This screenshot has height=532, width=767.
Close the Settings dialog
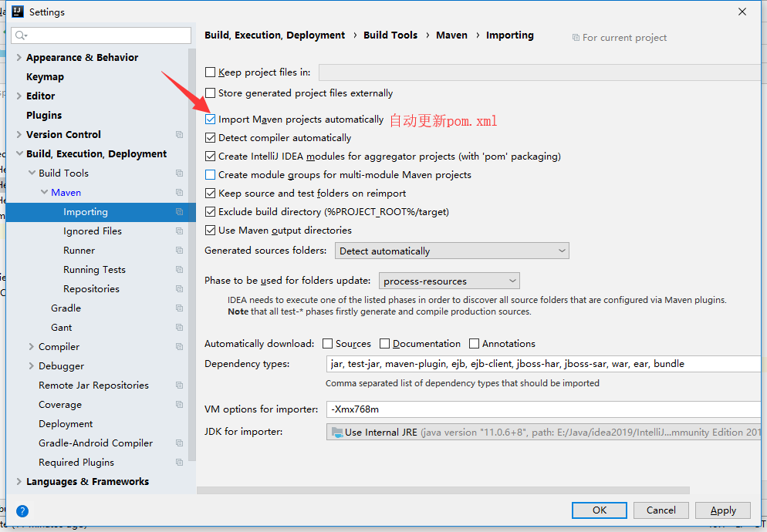[x=742, y=12]
